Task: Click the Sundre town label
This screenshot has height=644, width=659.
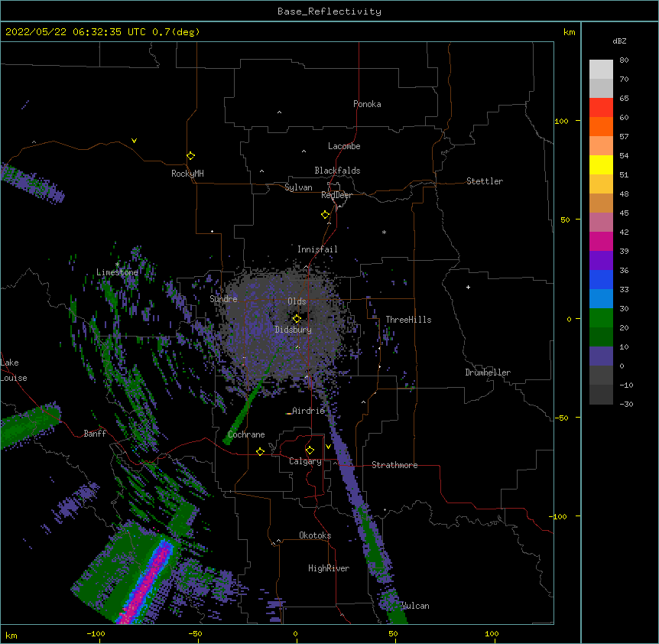Action: click(223, 299)
